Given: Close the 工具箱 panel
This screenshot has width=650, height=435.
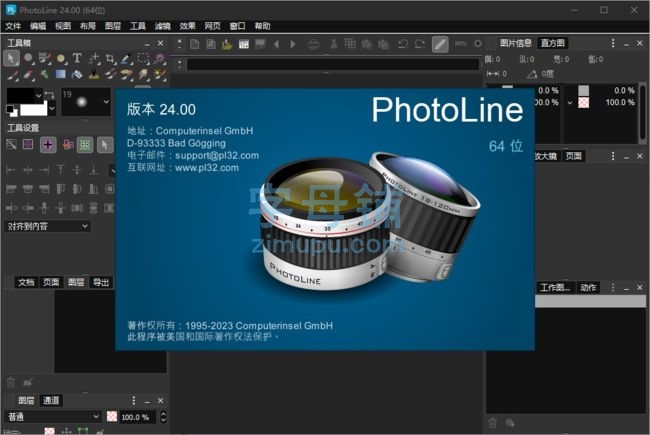Looking at the screenshot, I should click(160, 43).
